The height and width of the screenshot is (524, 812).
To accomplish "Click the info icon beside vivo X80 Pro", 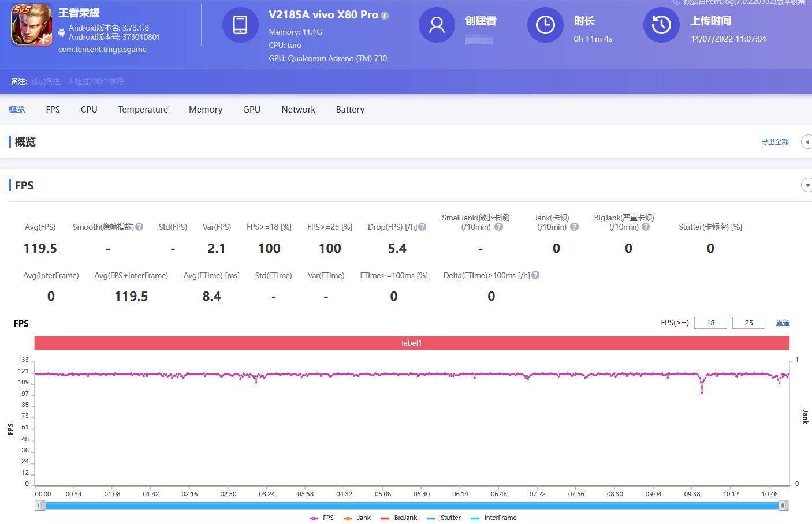I will pos(385,16).
